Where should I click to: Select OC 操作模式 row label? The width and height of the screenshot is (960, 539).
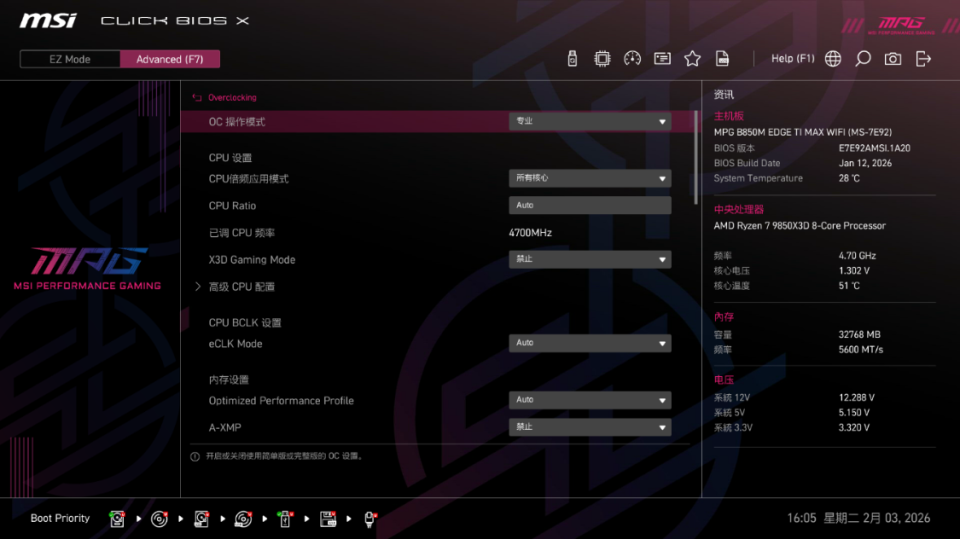pyautogui.click(x=237, y=122)
